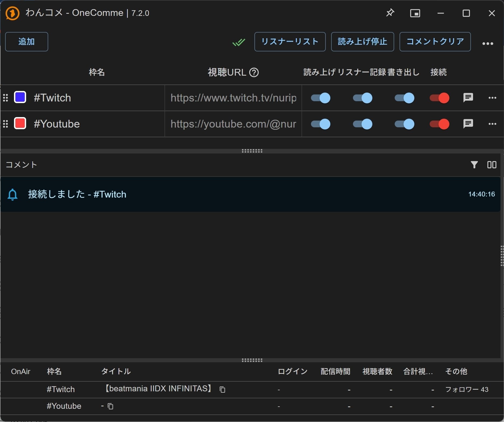Click the #Twitch 枠名 field
The image size is (504, 422).
pyautogui.click(x=97, y=98)
